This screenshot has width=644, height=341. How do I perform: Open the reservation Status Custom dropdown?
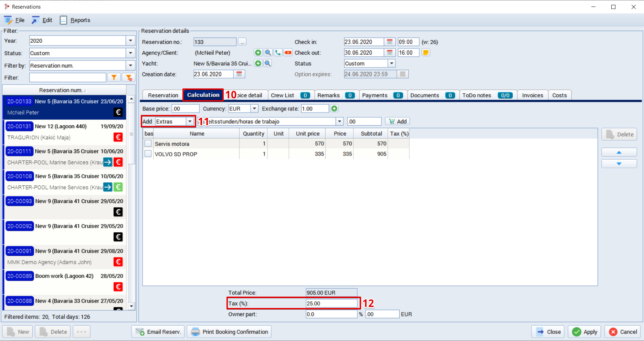pos(391,63)
